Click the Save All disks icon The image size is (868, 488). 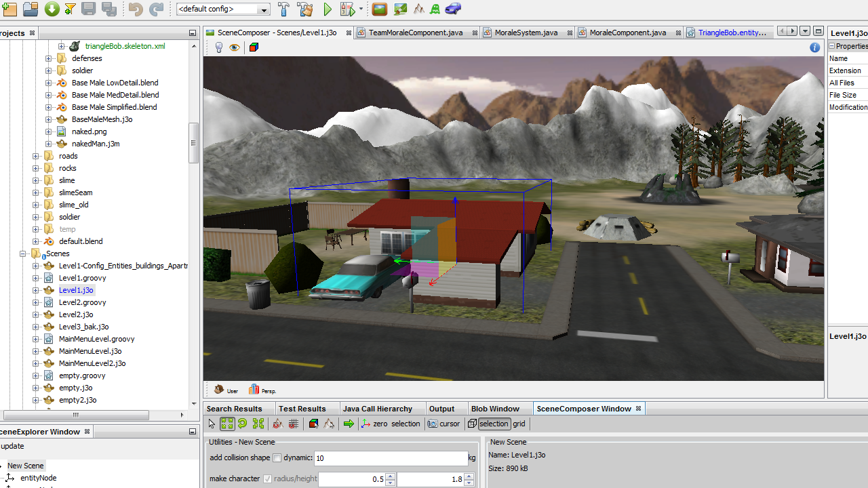pos(108,9)
